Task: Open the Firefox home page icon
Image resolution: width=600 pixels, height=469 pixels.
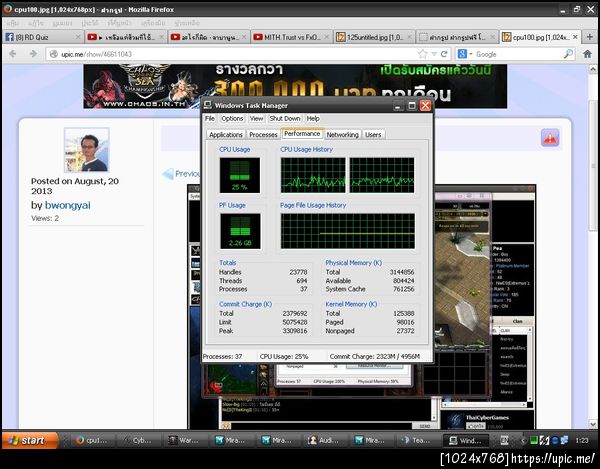Action: pos(587,54)
